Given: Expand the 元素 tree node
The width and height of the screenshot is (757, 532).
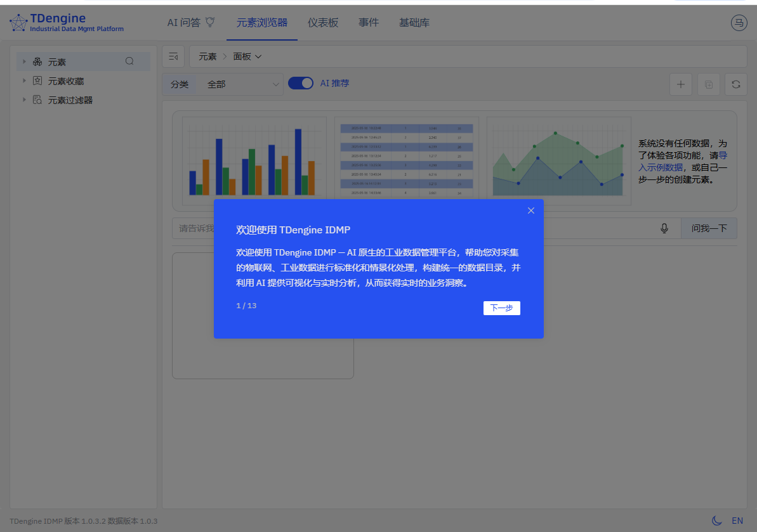Looking at the screenshot, I should (x=24, y=62).
